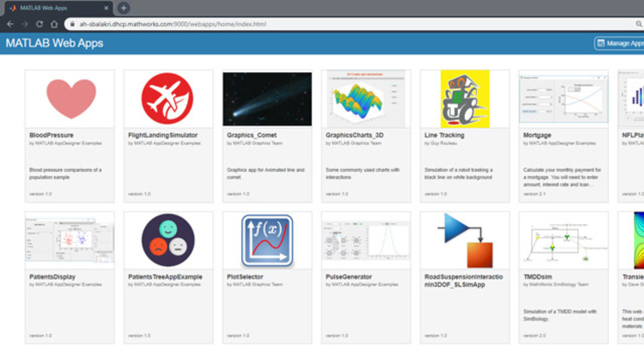The height and width of the screenshot is (362, 644).
Task: Open the BloodPressure heart icon app
Action: tap(71, 99)
